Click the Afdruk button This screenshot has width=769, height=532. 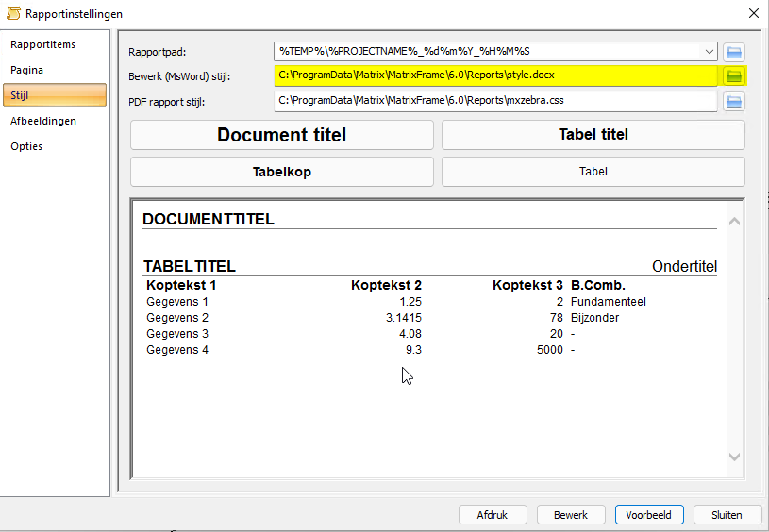point(493,515)
